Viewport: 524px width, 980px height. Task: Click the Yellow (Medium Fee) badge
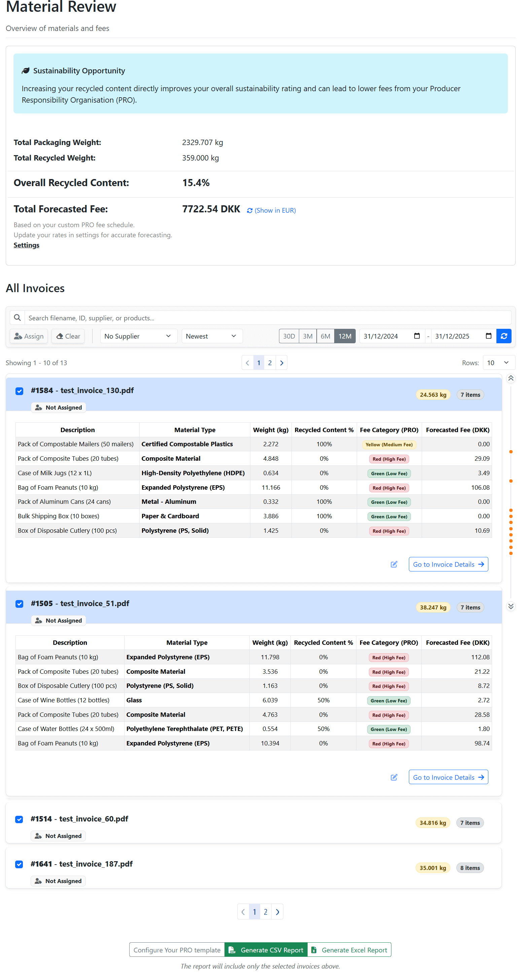pos(389,444)
